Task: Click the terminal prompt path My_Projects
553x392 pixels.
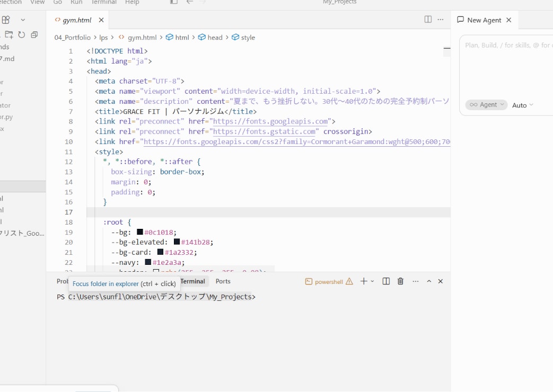Action: pyautogui.click(x=231, y=297)
